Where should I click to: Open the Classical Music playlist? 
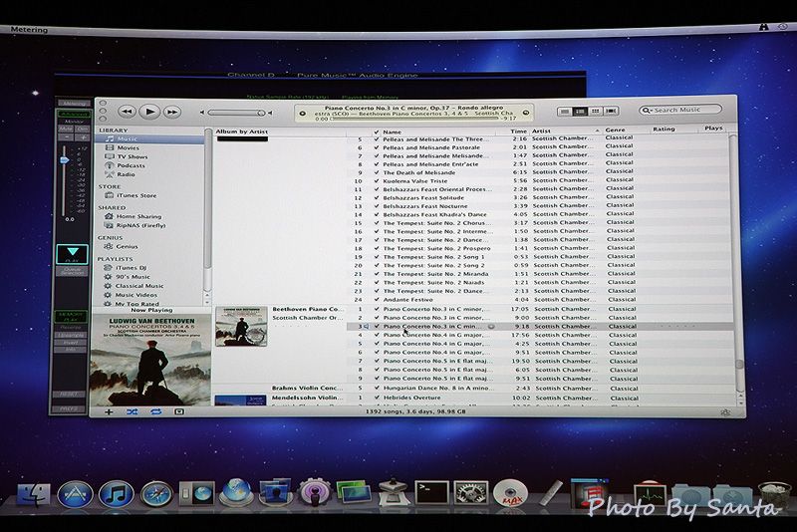tap(139, 286)
